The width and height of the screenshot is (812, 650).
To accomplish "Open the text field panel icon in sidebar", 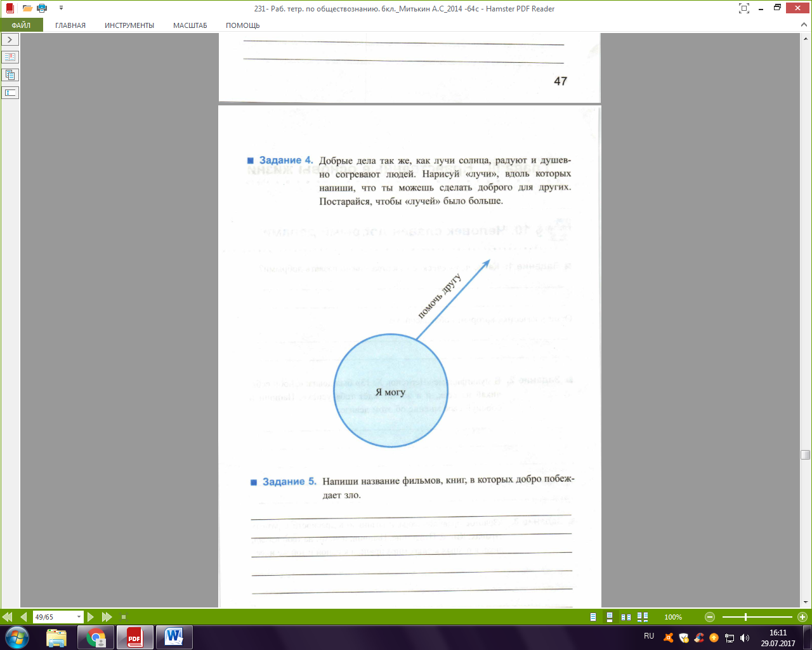I will tap(10, 93).
